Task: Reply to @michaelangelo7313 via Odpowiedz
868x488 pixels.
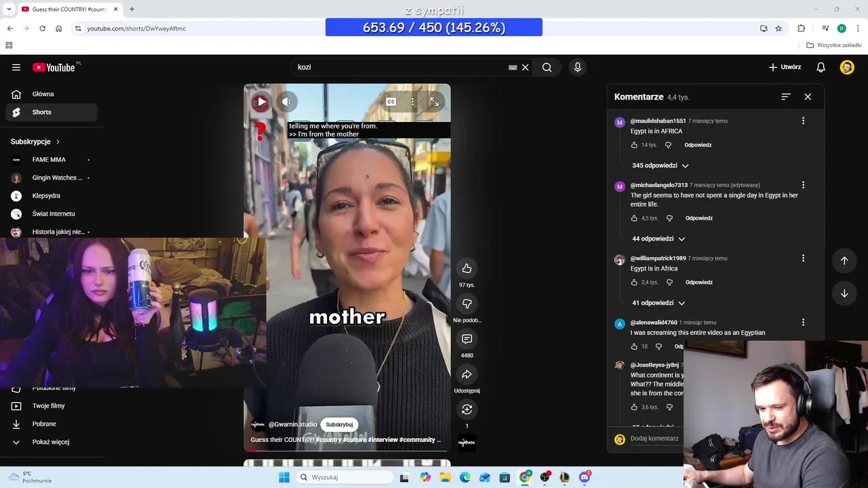Action: tap(698, 218)
